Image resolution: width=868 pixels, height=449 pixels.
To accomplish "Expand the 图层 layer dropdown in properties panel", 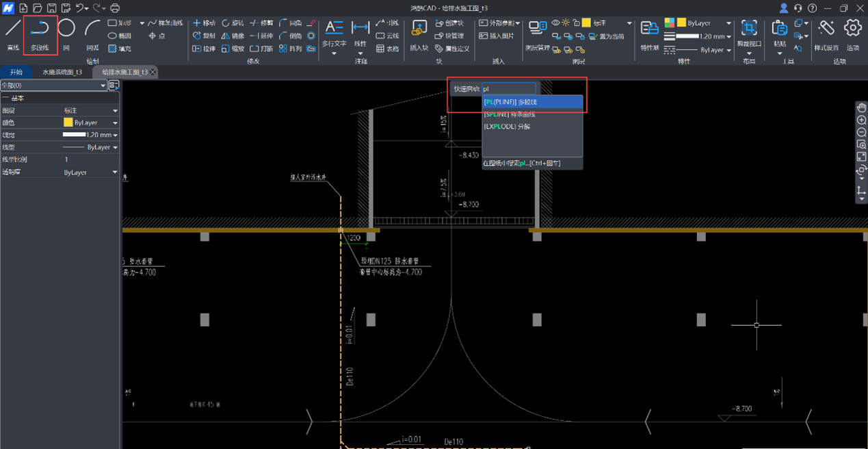I will coord(115,111).
